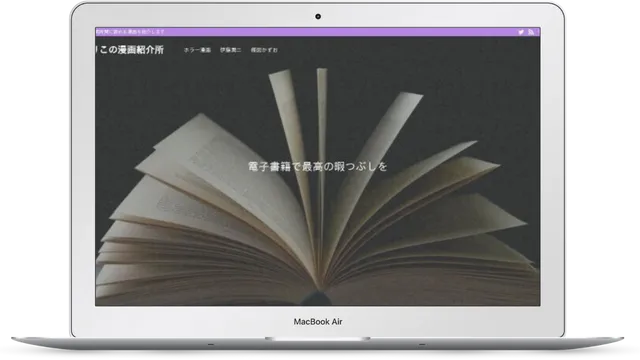Click the laptop webcam dot
Screen dimensions: 640x360
point(318,16)
